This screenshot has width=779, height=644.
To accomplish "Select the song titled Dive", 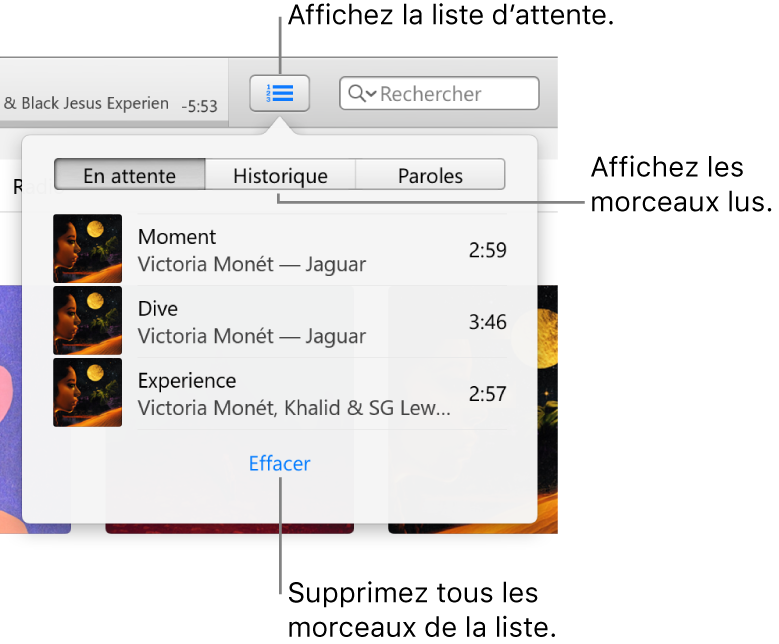I will (x=158, y=309).
